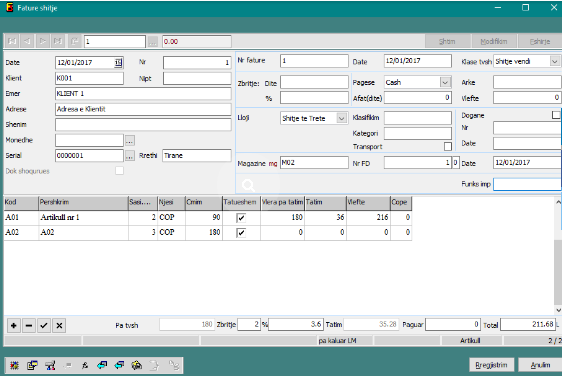Open the Pagese Cash dropdown
Image resolution: width=564 pixels, height=377 pixels.
tap(445, 82)
